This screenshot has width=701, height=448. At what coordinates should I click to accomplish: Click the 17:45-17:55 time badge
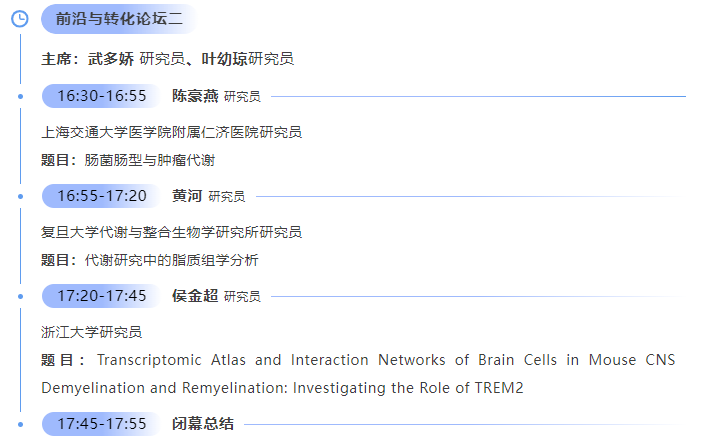102,424
